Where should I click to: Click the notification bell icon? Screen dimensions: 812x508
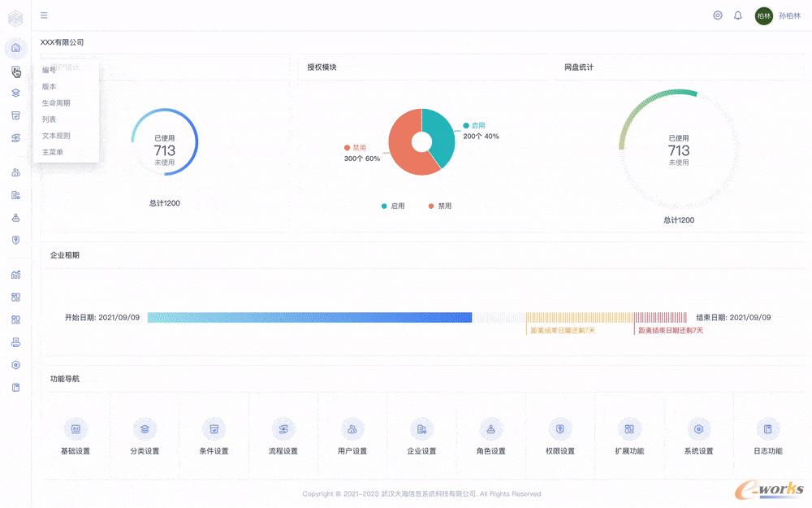tap(738, 15)
